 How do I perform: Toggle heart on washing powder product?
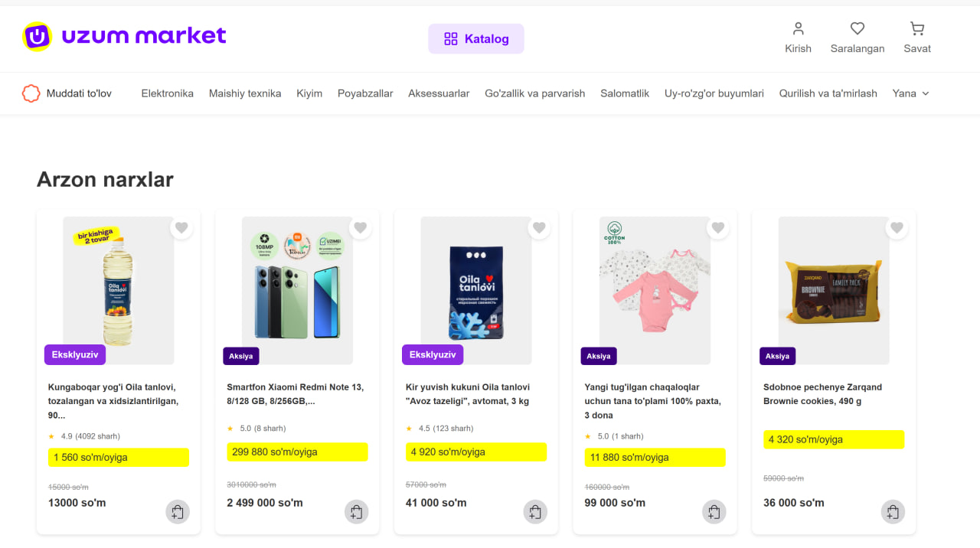[x=539, y=228]
